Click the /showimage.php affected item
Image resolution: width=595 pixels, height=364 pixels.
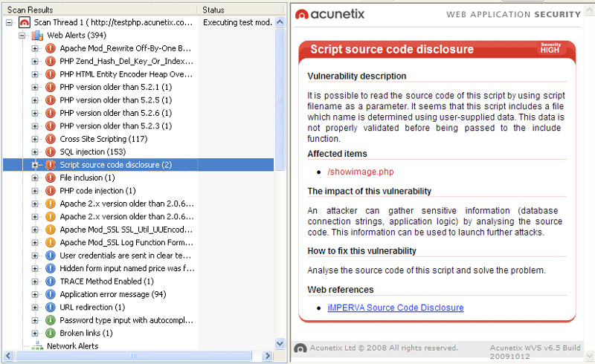coord(360,172)
